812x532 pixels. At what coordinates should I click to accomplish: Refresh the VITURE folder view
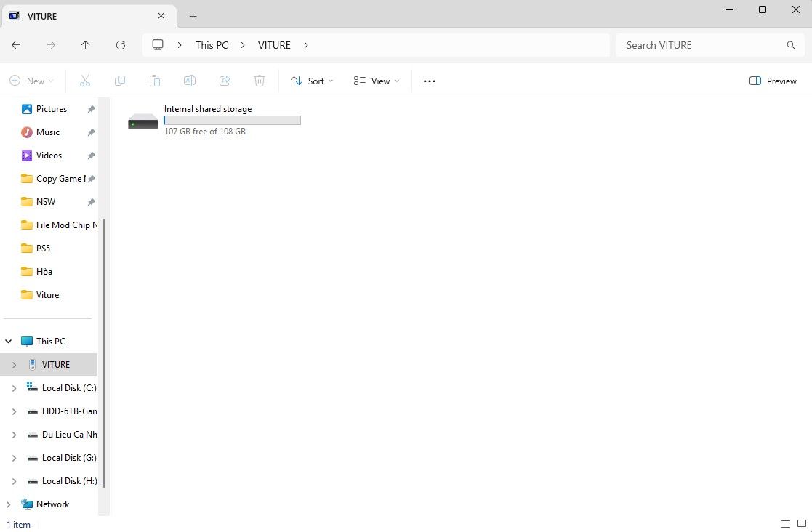(x=121, y=45)
